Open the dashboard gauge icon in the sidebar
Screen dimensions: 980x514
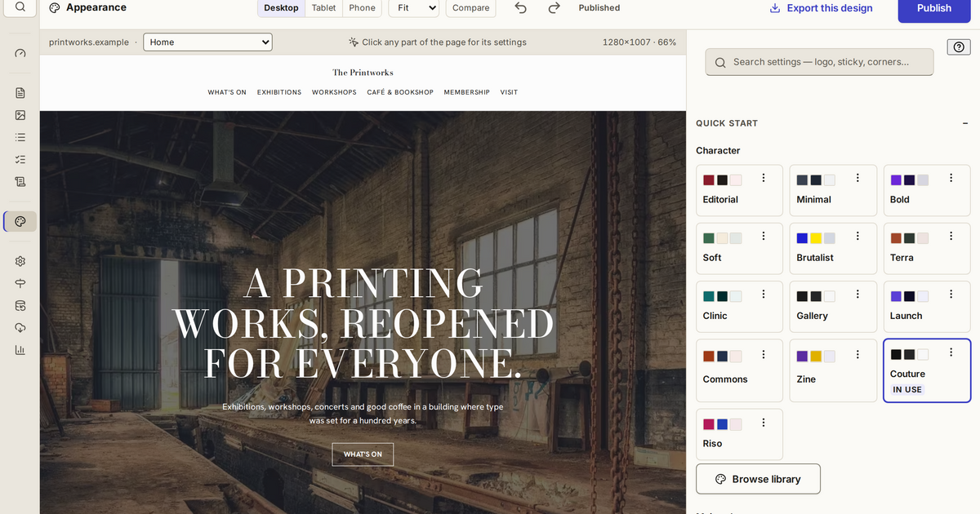pyautogui.click(x=20, y=53)
